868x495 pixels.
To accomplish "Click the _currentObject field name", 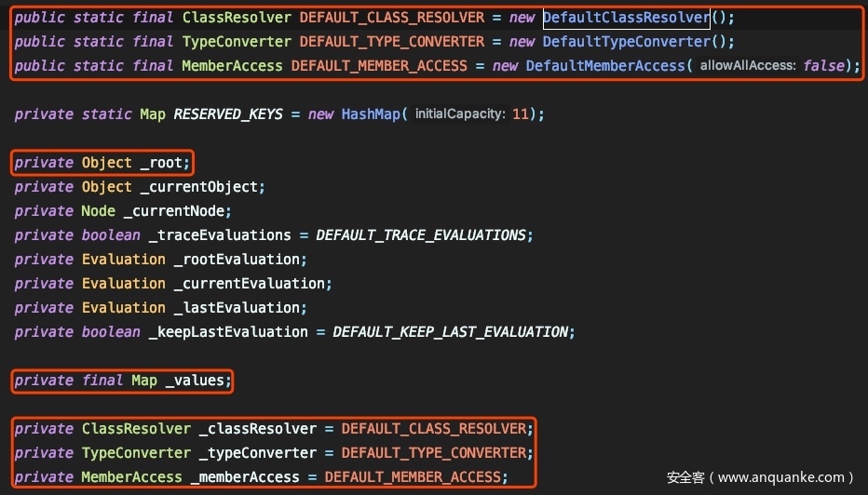I will click(203, 187).
